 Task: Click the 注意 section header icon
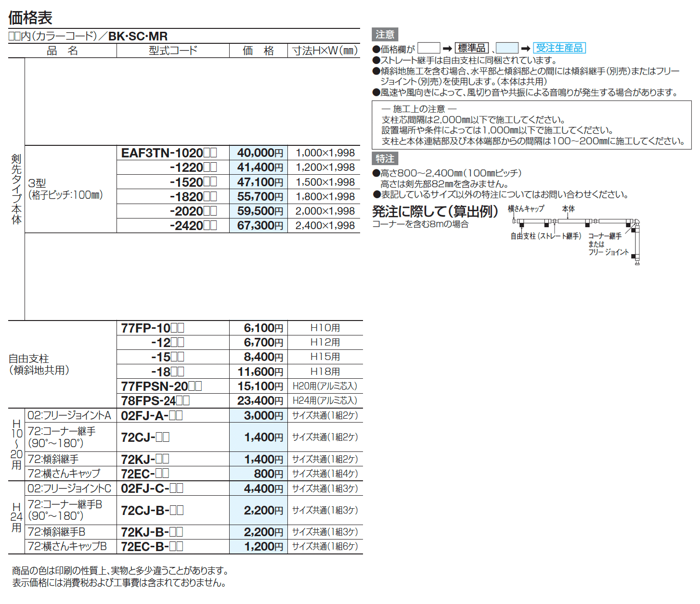(385, 34)
